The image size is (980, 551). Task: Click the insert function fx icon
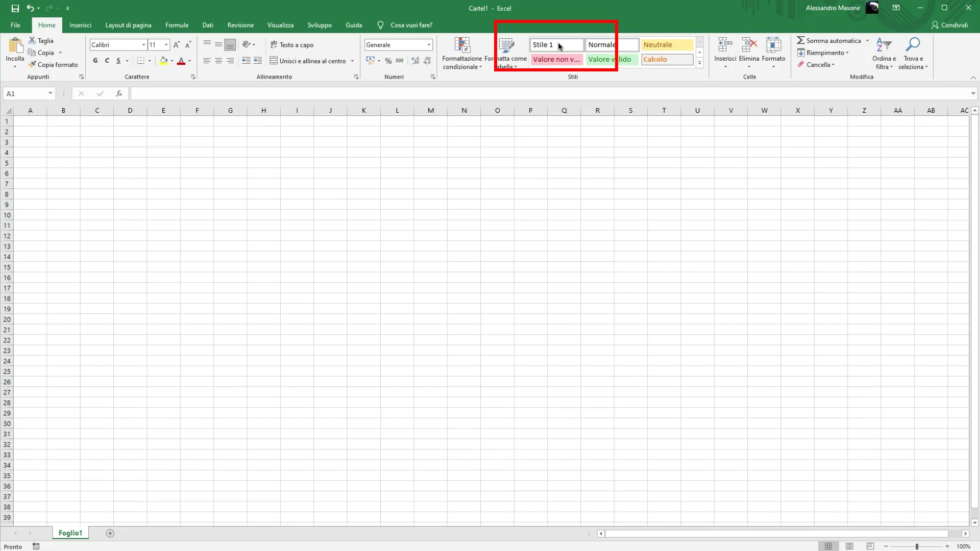coord(119,93)
